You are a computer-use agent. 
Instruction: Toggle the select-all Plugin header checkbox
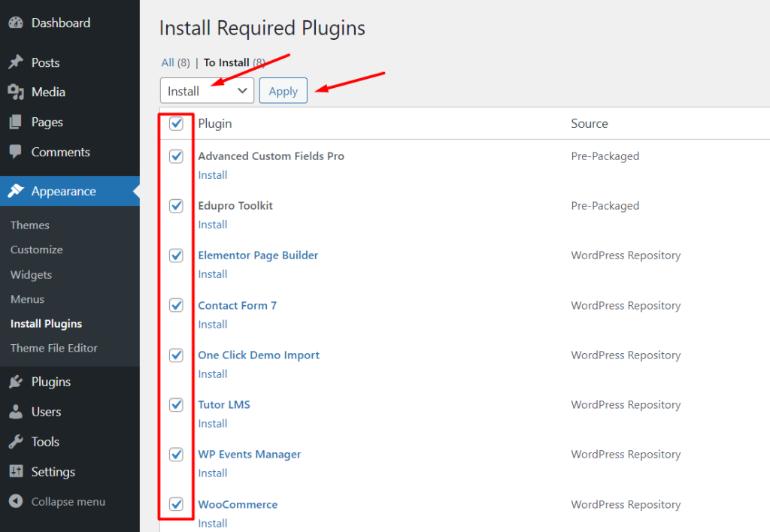point(176,123)
